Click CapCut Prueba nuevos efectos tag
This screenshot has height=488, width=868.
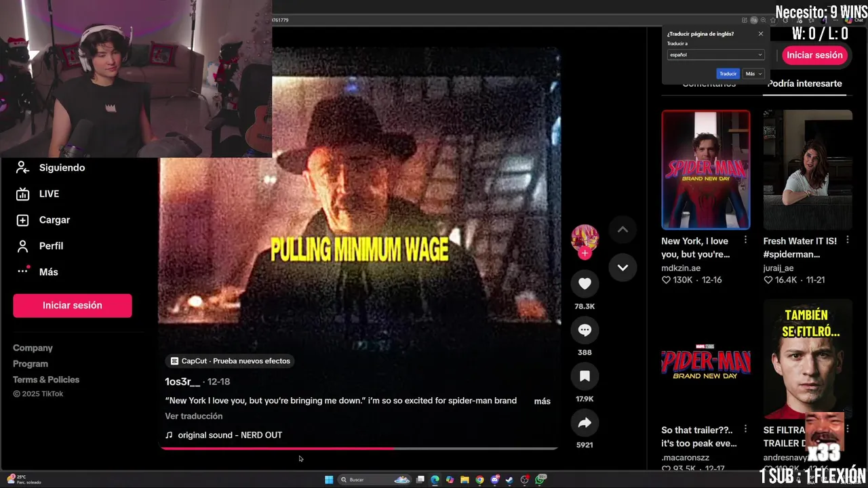coord(231,361)
